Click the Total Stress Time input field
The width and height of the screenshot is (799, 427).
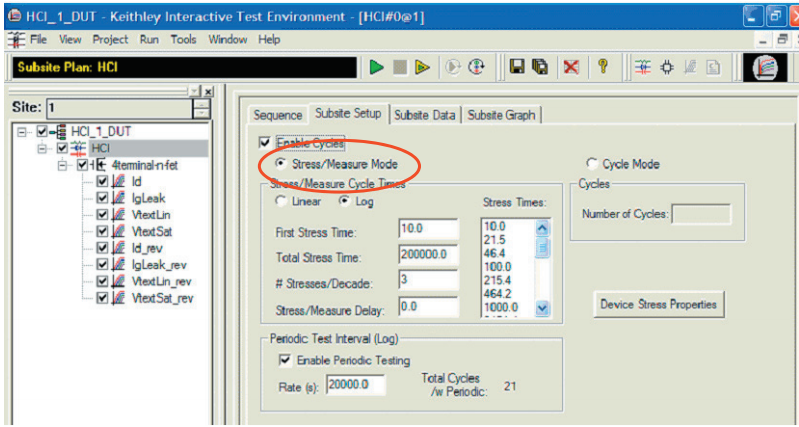tap(429, 254)
